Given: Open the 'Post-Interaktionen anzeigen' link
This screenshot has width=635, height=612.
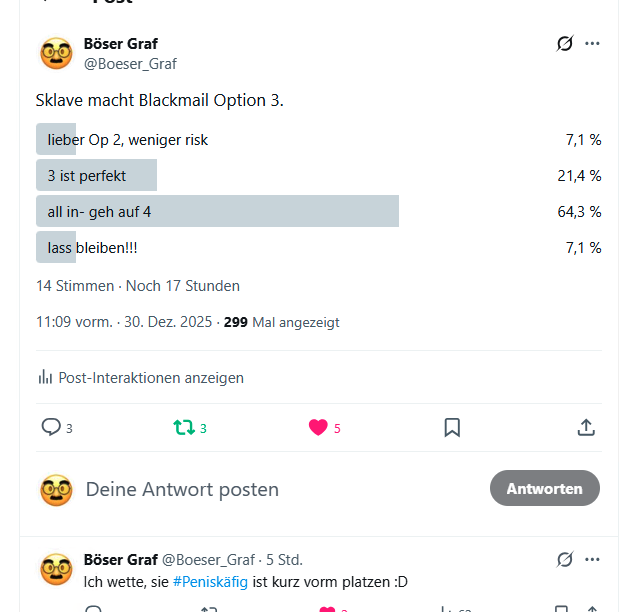Looking at the screenshot, I should [x=151, y=377].
